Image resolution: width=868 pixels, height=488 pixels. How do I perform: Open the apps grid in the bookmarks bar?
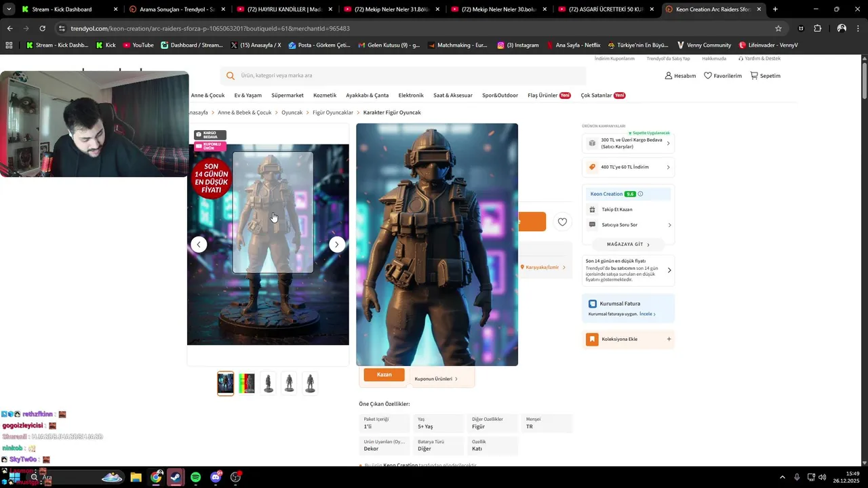tap(9, 45)
